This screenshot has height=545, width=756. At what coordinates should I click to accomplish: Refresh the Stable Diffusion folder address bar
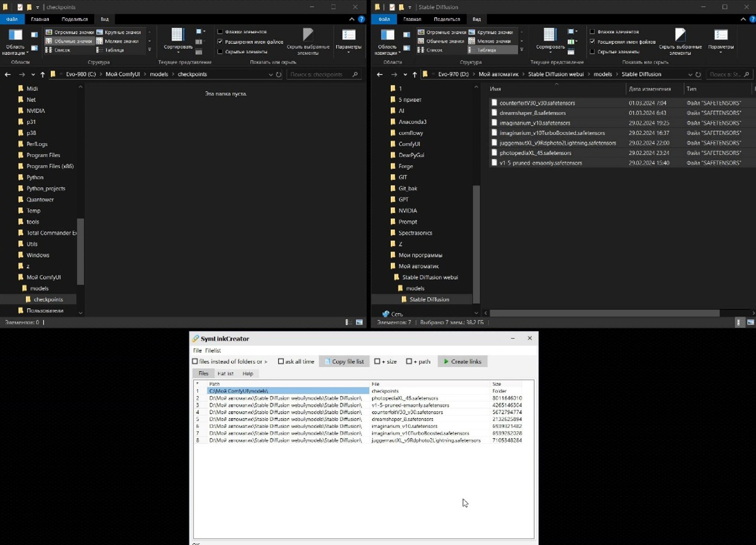click(x=698, y=75)
